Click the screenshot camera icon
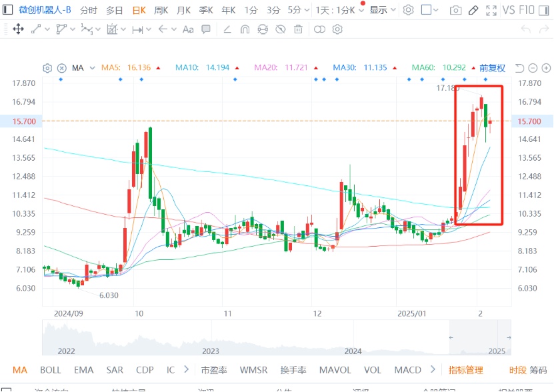This screenshot has width=554, height=392. pos(455,10)
